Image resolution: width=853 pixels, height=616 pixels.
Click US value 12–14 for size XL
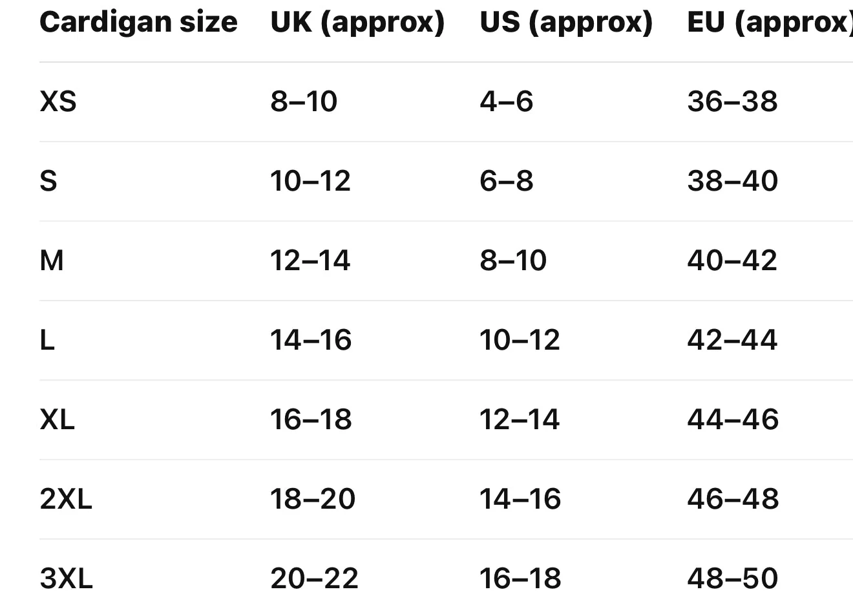pos(520,420)
